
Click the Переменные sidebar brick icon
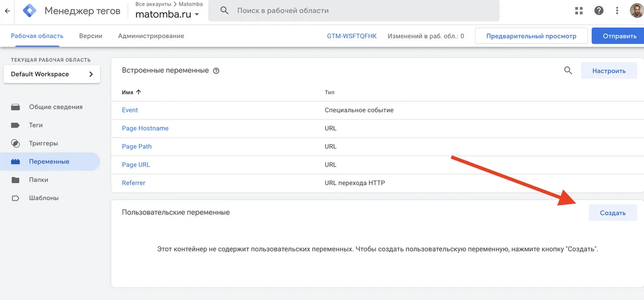coord(16,162)
